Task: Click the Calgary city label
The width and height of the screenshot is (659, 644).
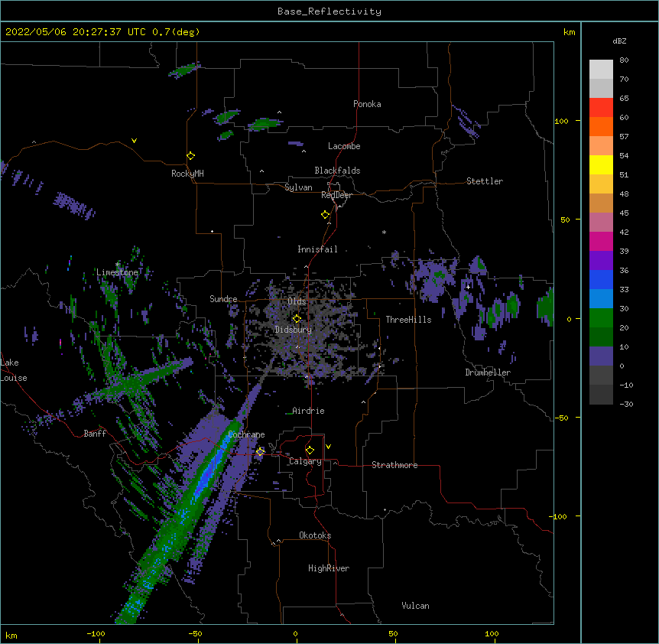Action: pos(305,461)
